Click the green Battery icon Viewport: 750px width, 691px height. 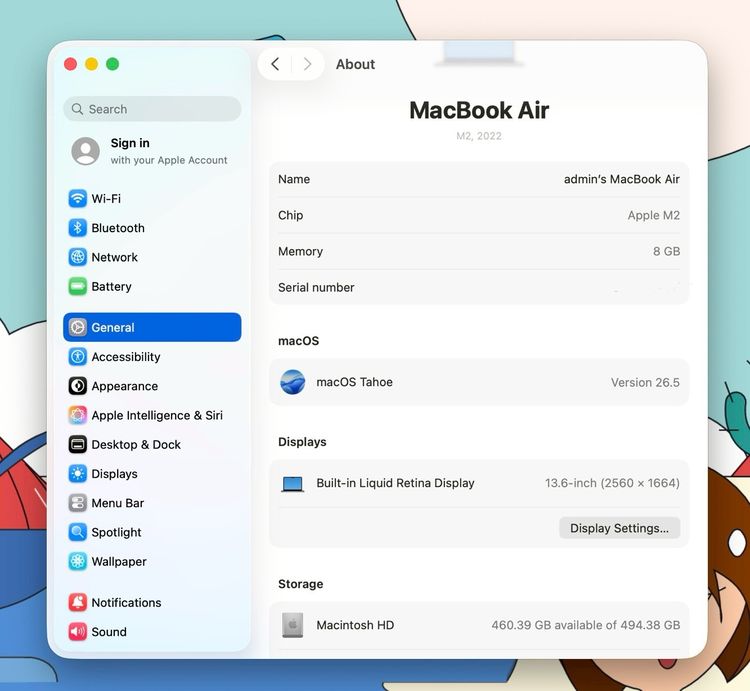tap(77, 286)
